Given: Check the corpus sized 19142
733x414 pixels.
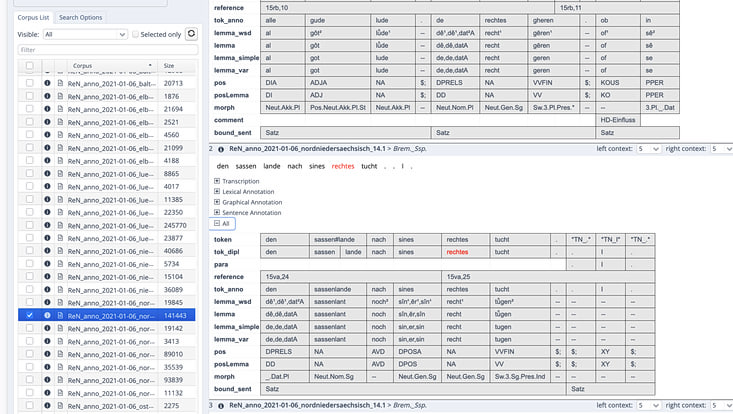Looking at the screenshot, I should click(29, 328).
